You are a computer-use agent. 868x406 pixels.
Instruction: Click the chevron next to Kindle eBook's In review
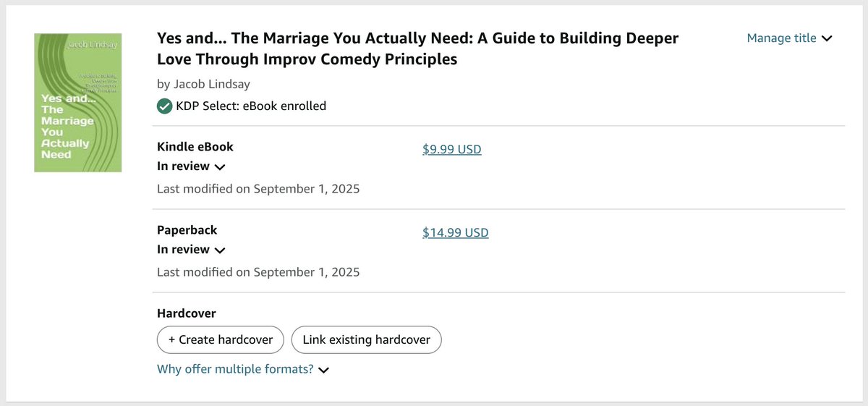point(220,167)
